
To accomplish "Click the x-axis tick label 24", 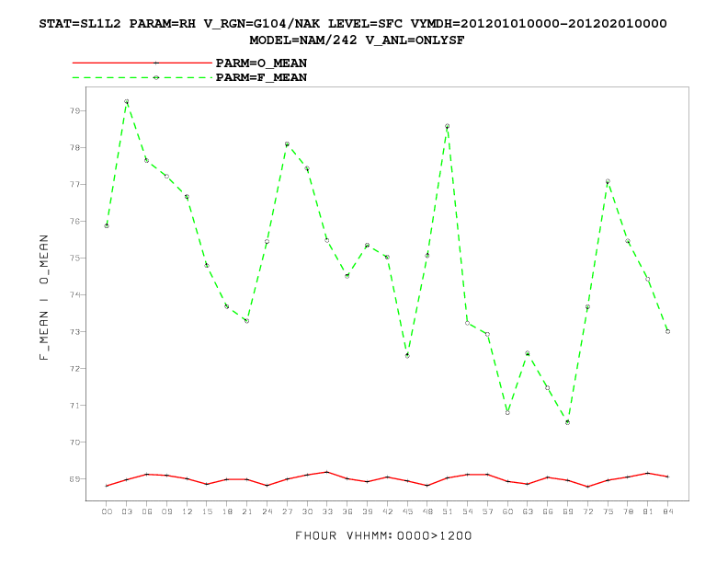I will point(267,511).
